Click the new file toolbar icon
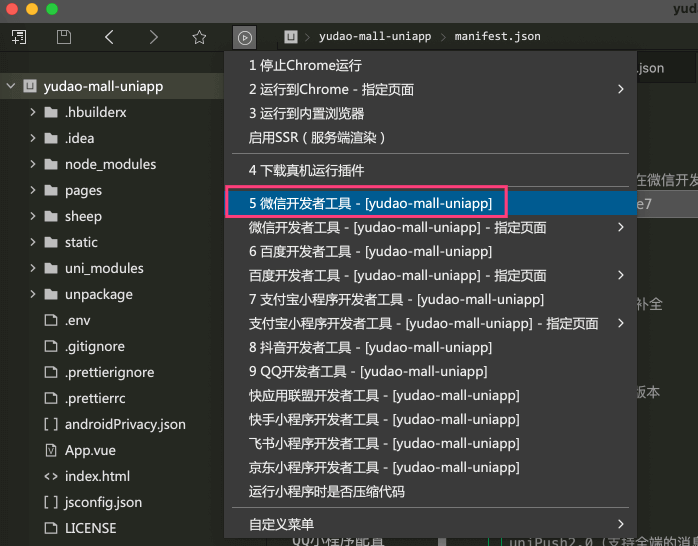The width and height of the screenshot is (698, 546). coord(19,37)
